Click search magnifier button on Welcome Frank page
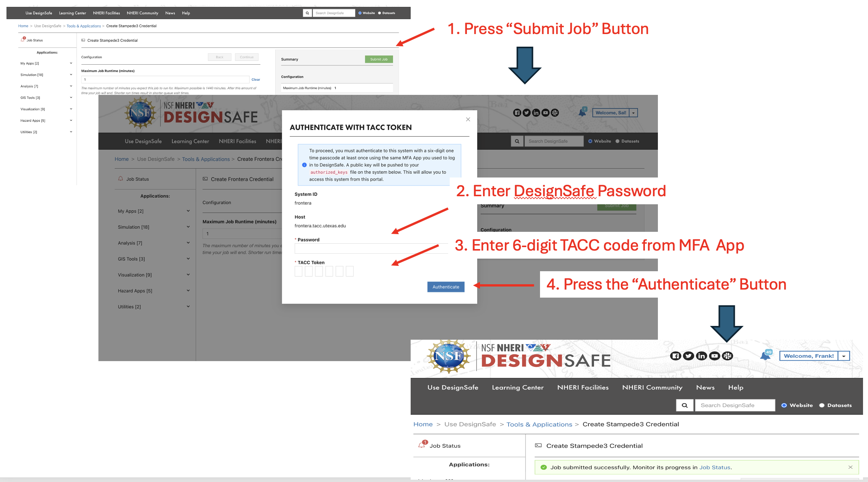This screenshot has width=868, height=482. coord(685,405)
